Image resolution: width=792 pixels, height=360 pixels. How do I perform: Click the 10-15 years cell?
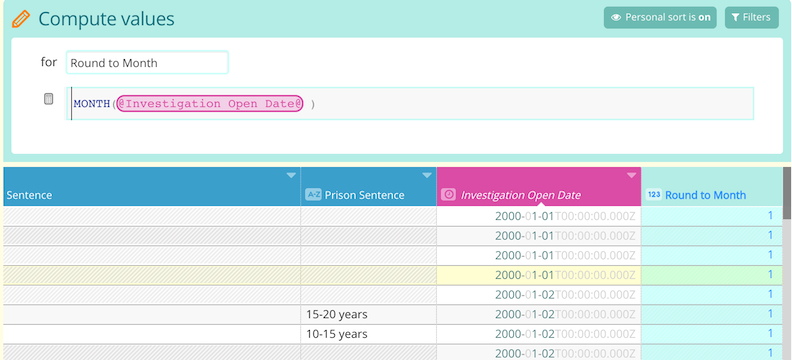369,334
